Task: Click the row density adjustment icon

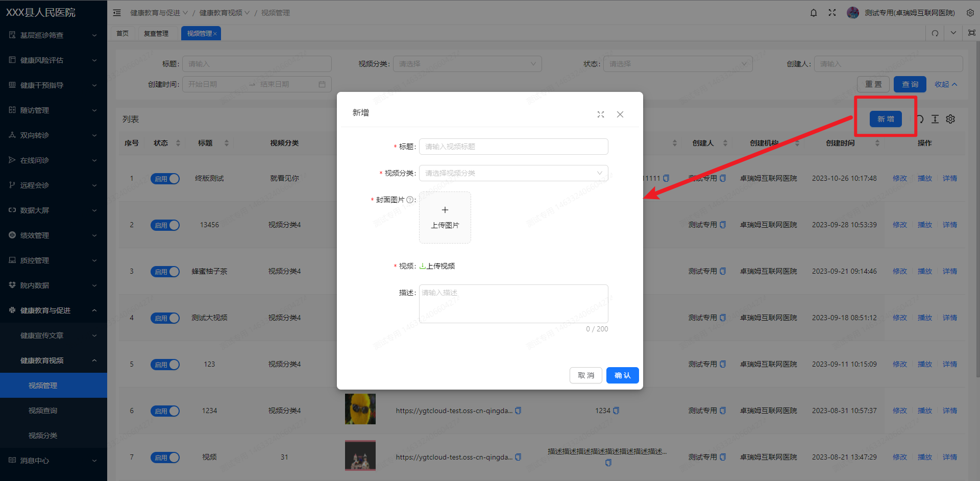Action: 935,119
